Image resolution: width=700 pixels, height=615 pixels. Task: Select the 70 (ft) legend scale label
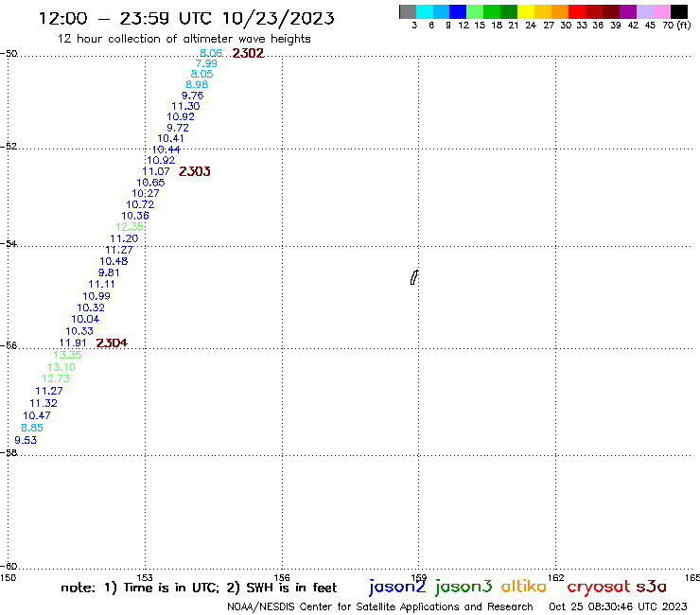676,26
